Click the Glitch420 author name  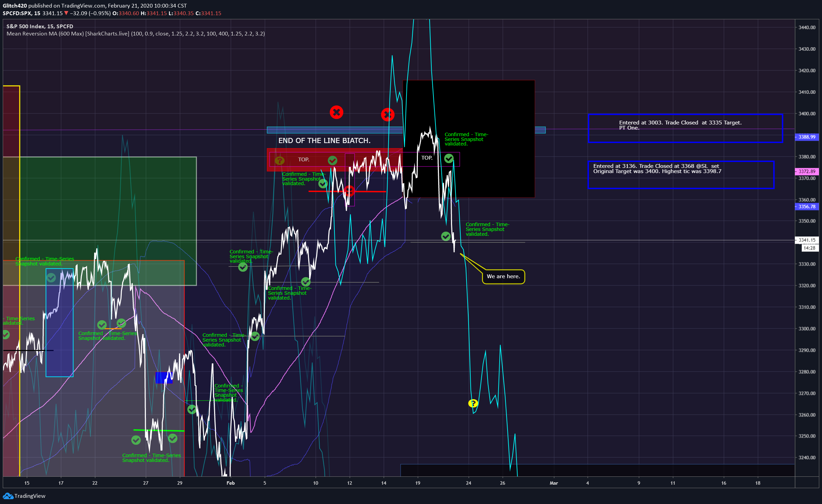(14, 6)
